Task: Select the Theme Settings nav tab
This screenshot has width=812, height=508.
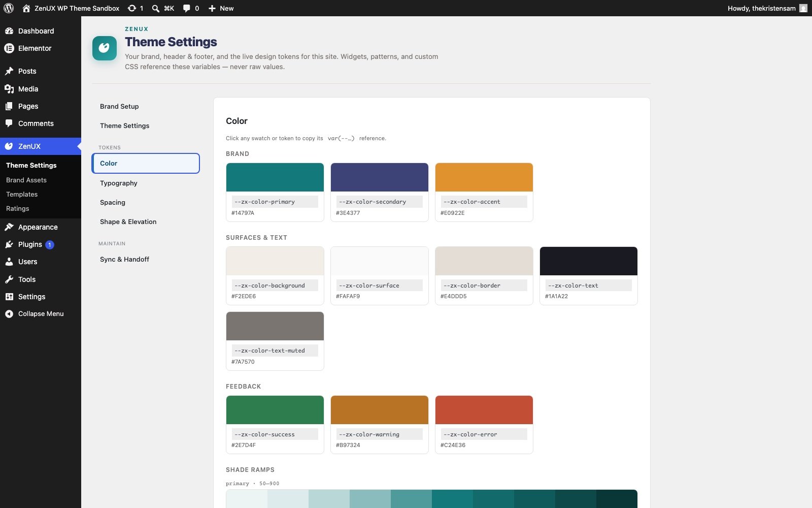Action: (x=146, y=125)
